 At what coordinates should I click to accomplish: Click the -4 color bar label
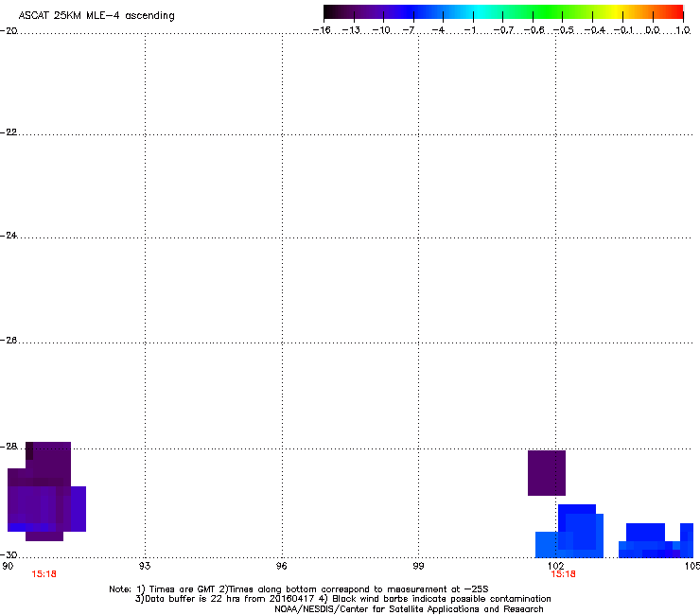tap(438, 30)
